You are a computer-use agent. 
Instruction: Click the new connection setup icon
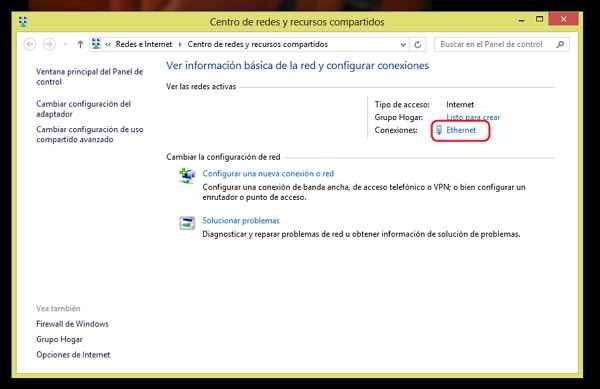[x=187, y=176]
